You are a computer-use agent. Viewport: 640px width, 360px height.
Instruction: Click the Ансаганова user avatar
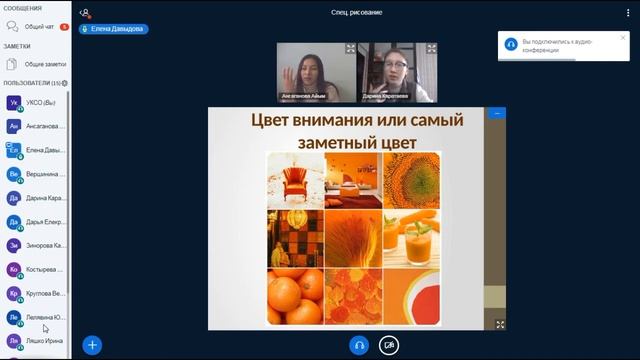pos(14,126)
